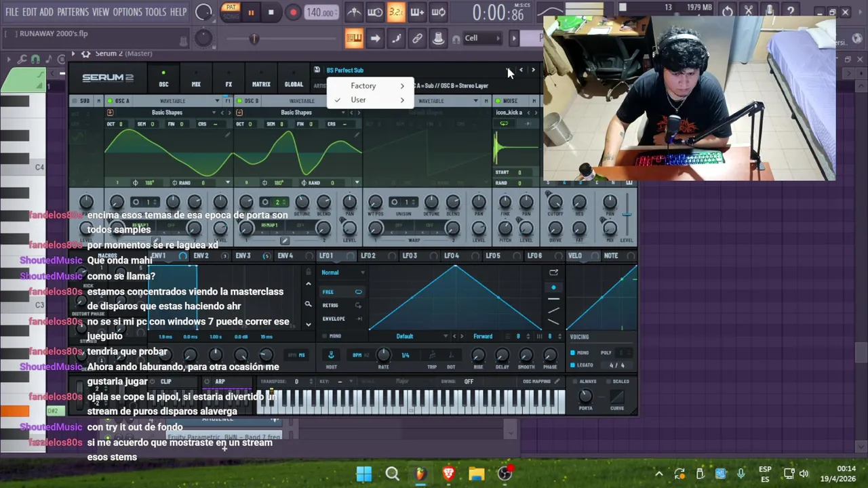
Task: Stop playback in FL Studio
Action: (271, 12)
